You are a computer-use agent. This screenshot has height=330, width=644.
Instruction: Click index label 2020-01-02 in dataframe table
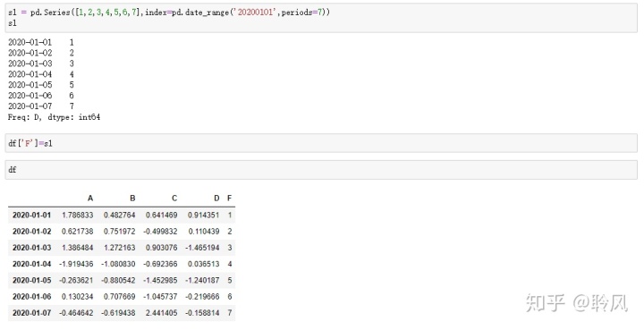point(31,232)
